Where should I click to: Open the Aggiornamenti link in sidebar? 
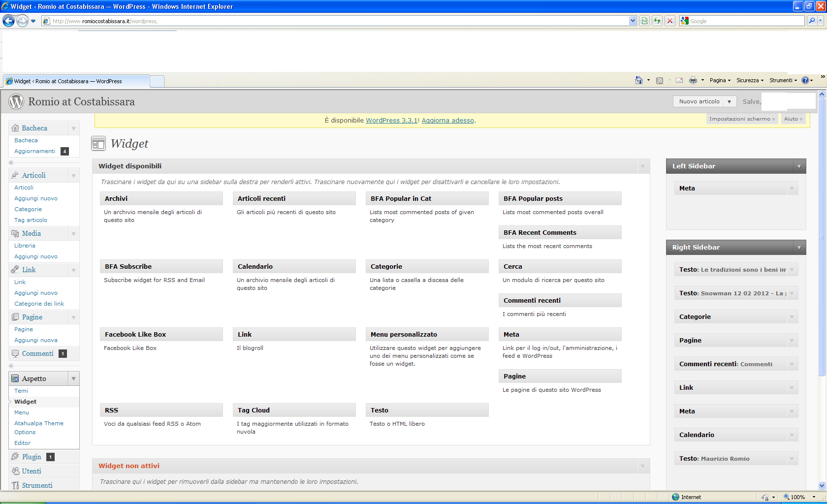coord(34,151)
